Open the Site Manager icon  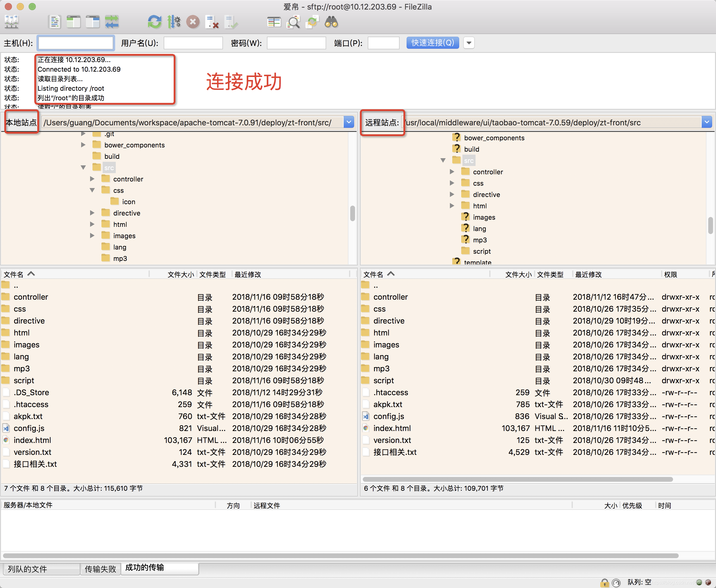(x=12, y=22)
